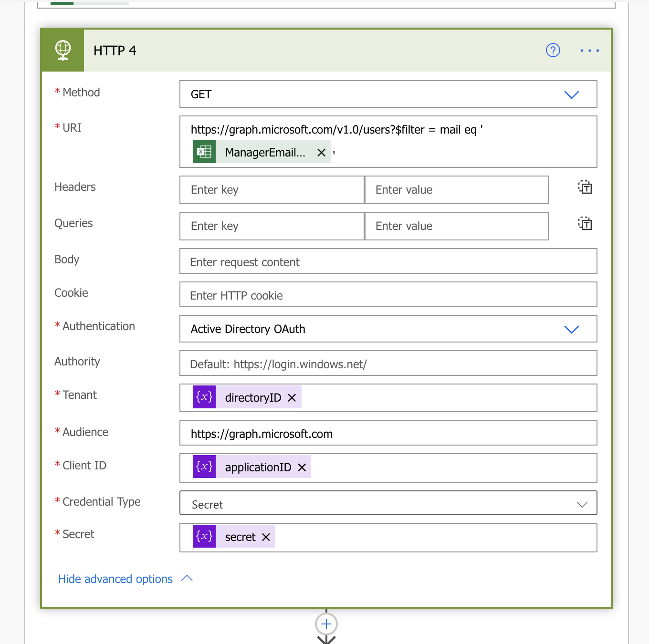
Task: Open the HTTP 4 ellipsis menu
Action: [589, 50]
